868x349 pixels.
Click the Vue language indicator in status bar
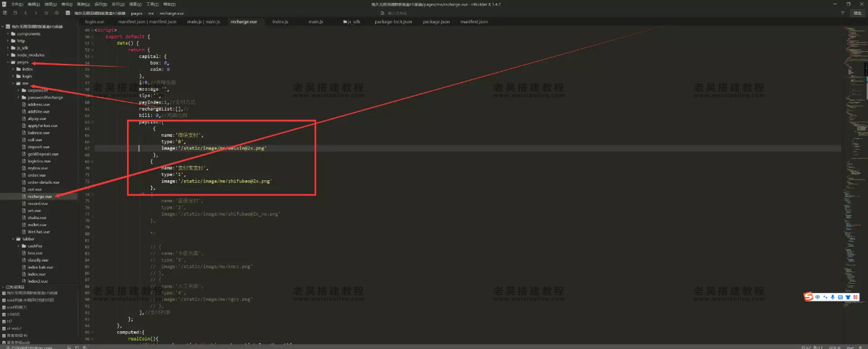[x=850, y=347]
